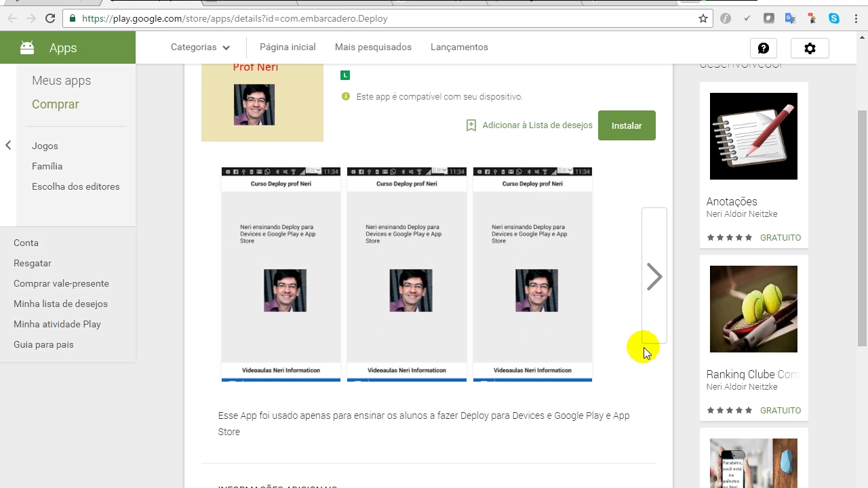Click the green Apps header label

[63, 48]
